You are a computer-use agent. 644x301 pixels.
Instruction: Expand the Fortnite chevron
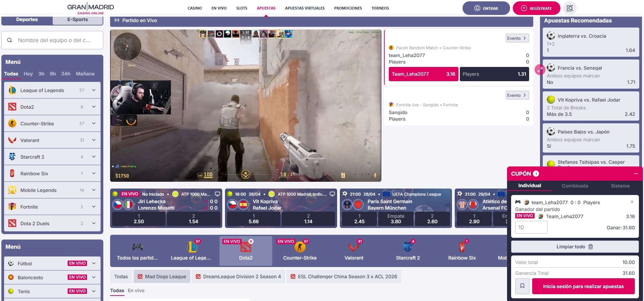coord(94,207)
